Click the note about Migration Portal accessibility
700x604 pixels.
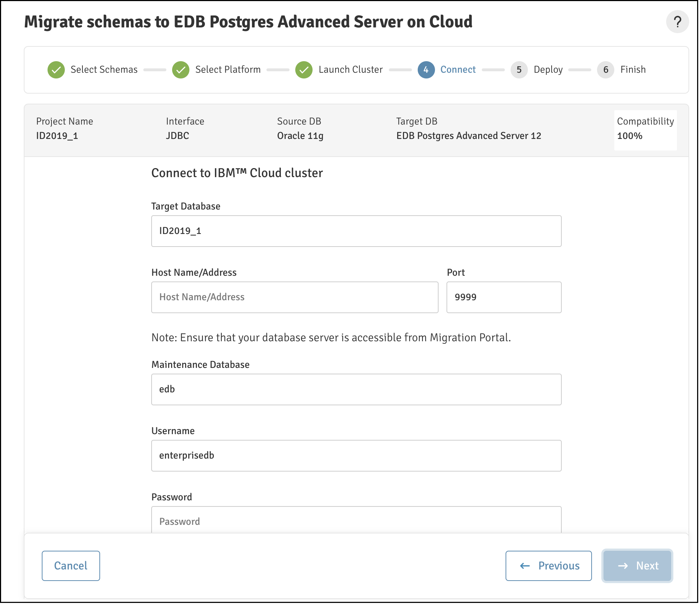(x=331, y=338)
